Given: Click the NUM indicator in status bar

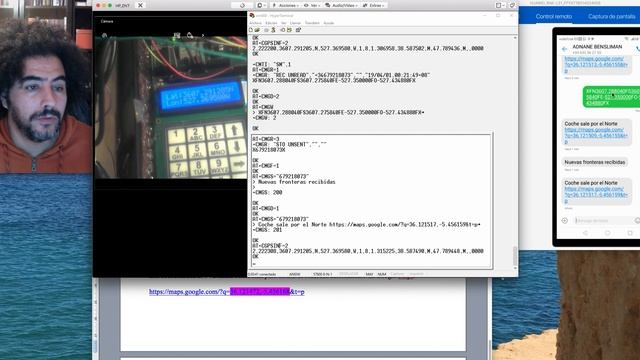Looking at the screenshot, I should [x=382, y=274].
